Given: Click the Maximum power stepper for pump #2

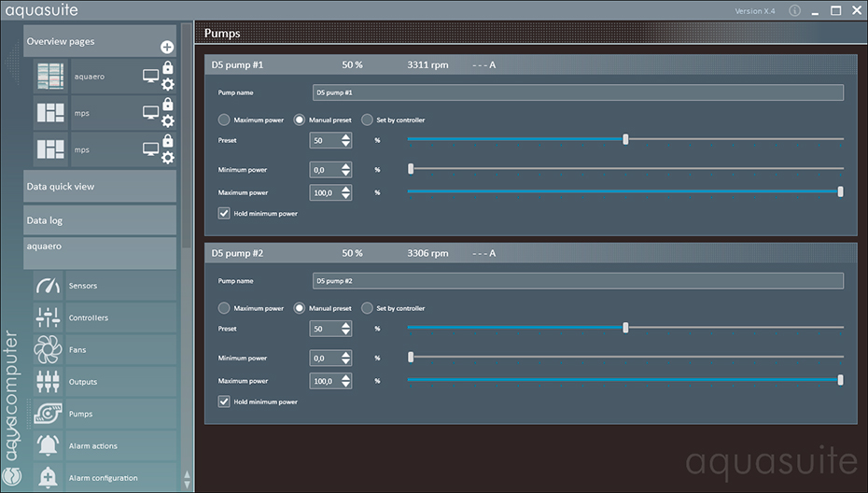Looking at the screenshot, I should [346, 381].
